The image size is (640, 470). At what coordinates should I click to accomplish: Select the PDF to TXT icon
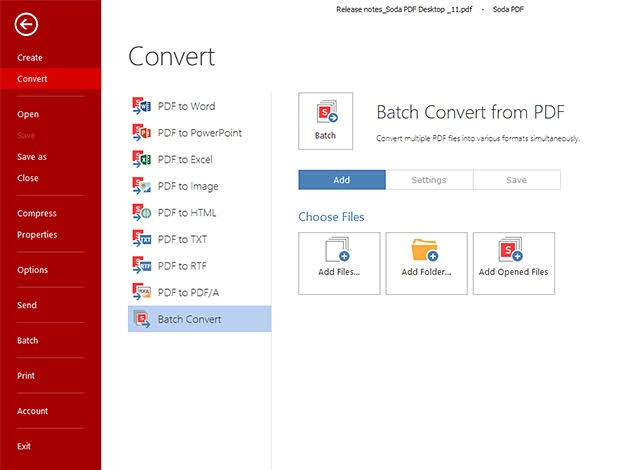(142, 239)
